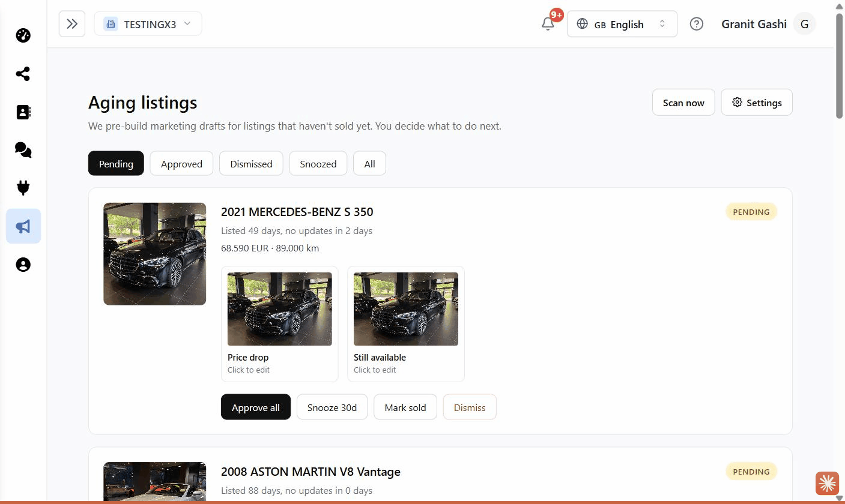Open the chat bubbles icon in sidebar
The width and height of the screenshot is (845, 504).
(23, 150)
